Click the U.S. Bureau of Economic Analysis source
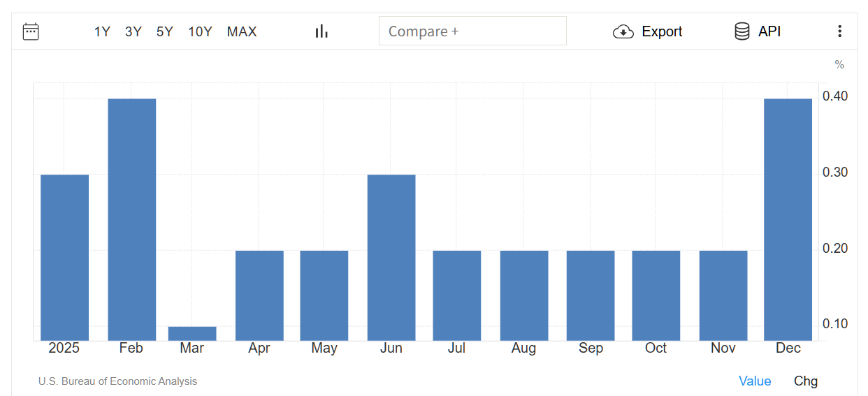 (117, 381)
